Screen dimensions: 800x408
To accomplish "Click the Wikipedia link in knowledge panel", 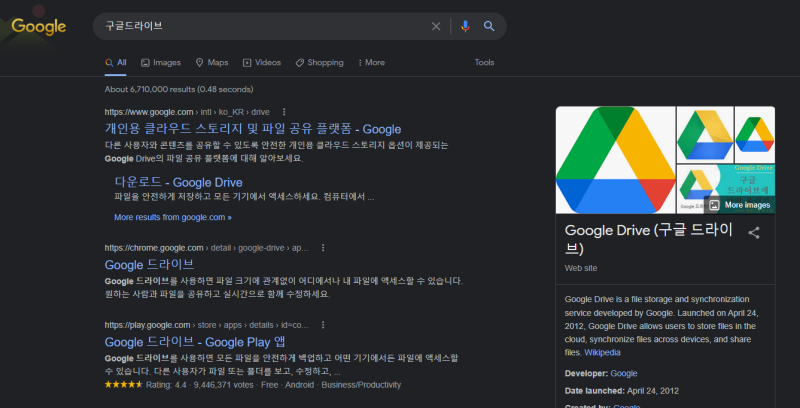I will click(603, 352).
